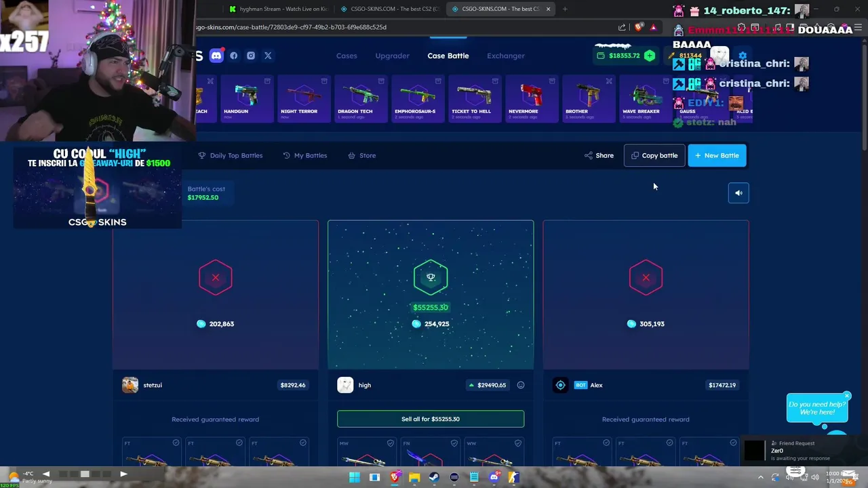This screenshot has width=868, height=488.
Task: Click winner amount $55255.30 text
Action: click(431, 307)
